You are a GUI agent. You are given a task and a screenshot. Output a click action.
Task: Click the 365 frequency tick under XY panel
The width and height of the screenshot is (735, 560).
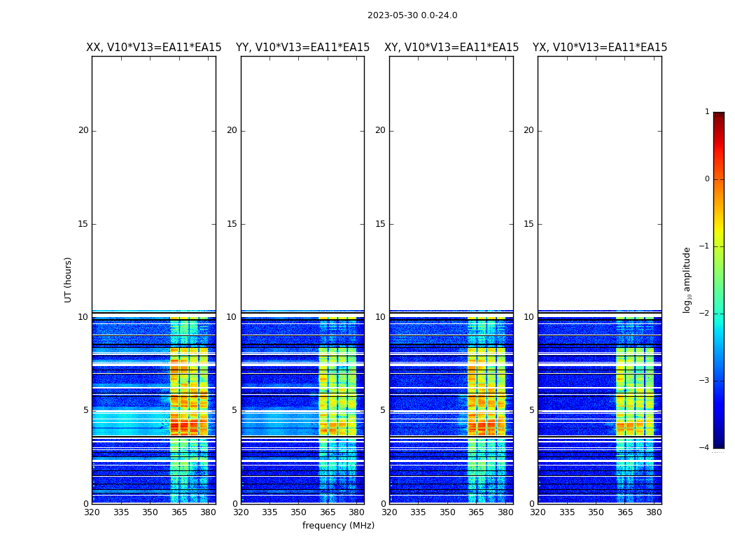click(x=476, y=512)
